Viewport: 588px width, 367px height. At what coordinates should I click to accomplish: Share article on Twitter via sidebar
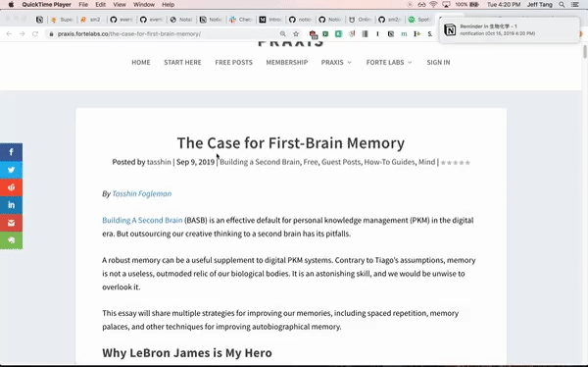(x=11, y=170)
